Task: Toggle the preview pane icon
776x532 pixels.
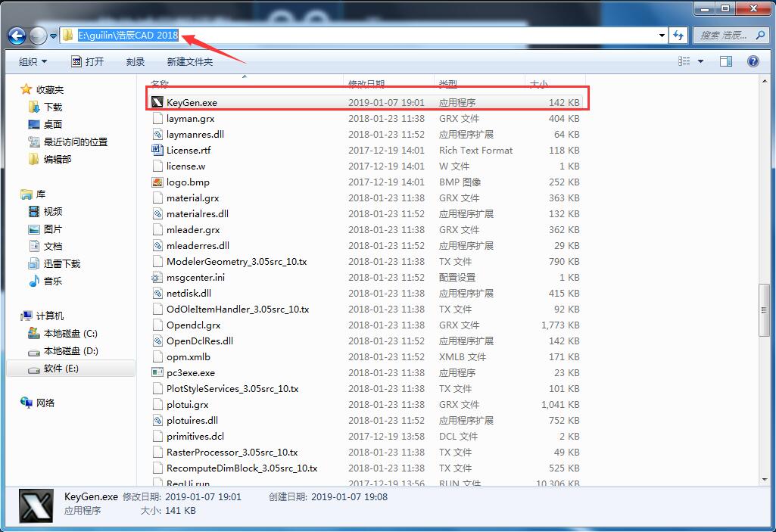Action: pyautogui.click(x=726, y=61)
